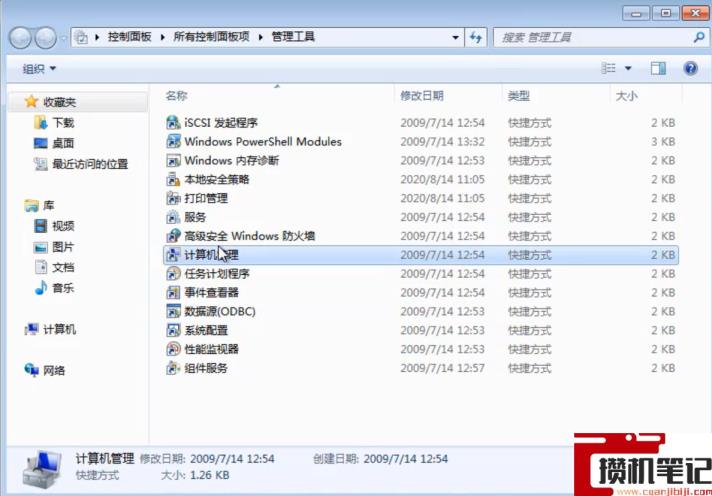Expand the arrow after 所有控制面板项 breadcrumb
The width and height of the screenshot is (712, 496).
click(x=261, y=37)
